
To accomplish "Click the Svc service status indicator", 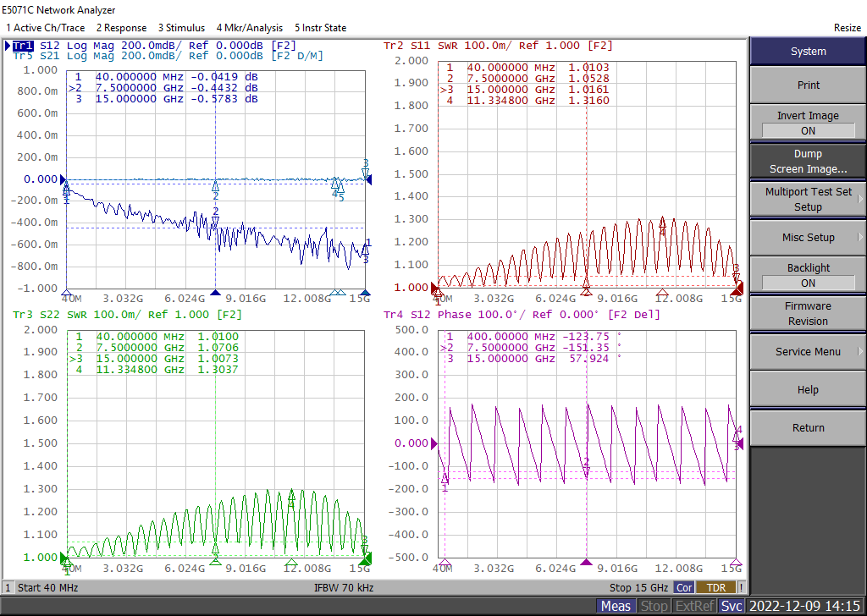I will tap(731, 606).
